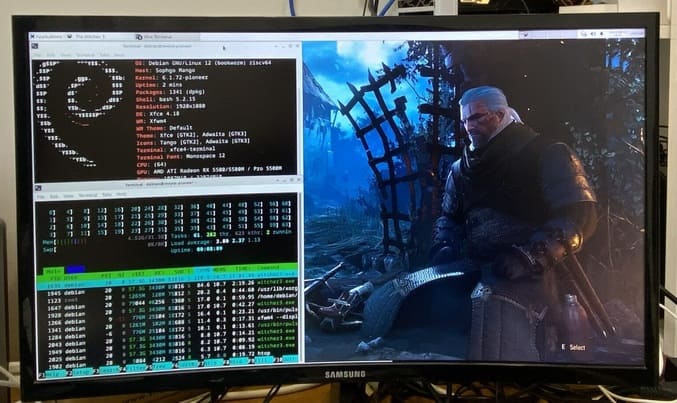The height and width of the screenshot is (403, 677).
Task: Click the Kernel 6.1.72-pioneer line in neofetch
Action: [x=172, y=77]
